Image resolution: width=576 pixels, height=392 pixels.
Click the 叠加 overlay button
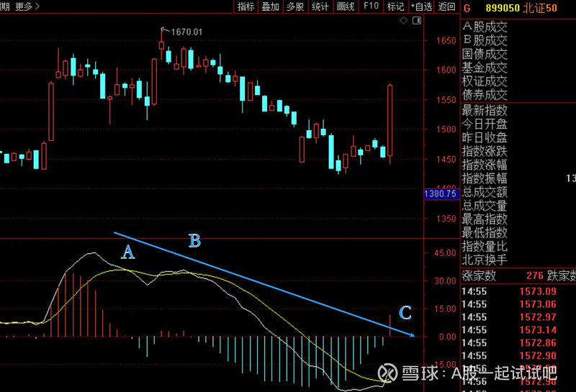pos(271,6)
